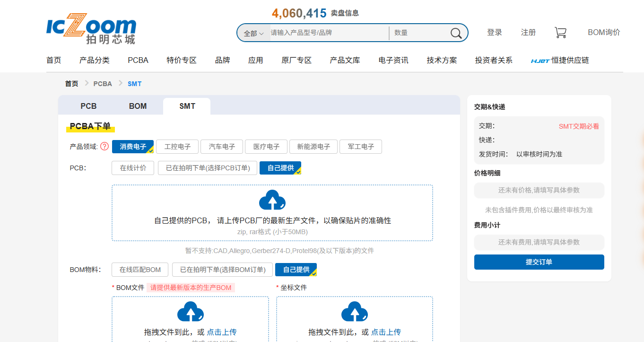Open the shopping cart icon

pyautogui.click(x=560, y=33)
